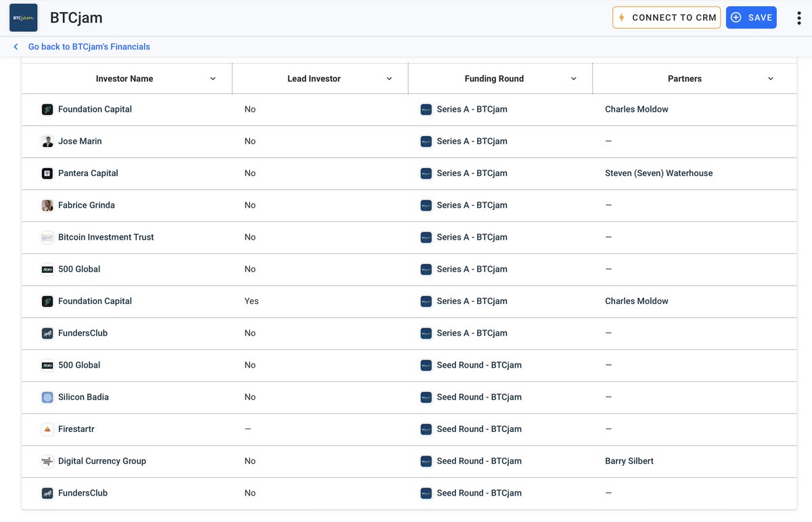The width and height of the screenshot is (812, 522).
Task: Click the BTCjam page title
Action: click(76, 18)
